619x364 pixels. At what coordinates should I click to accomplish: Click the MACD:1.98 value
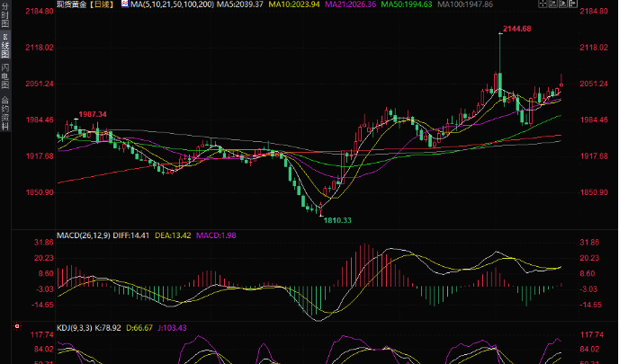click(x=216, y=235)
